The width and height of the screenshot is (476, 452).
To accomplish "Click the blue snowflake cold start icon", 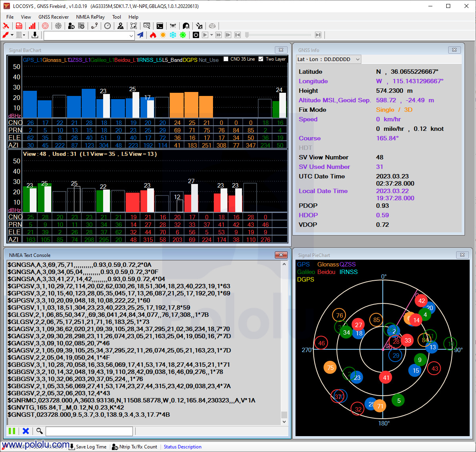I will (x=173, y=35).
